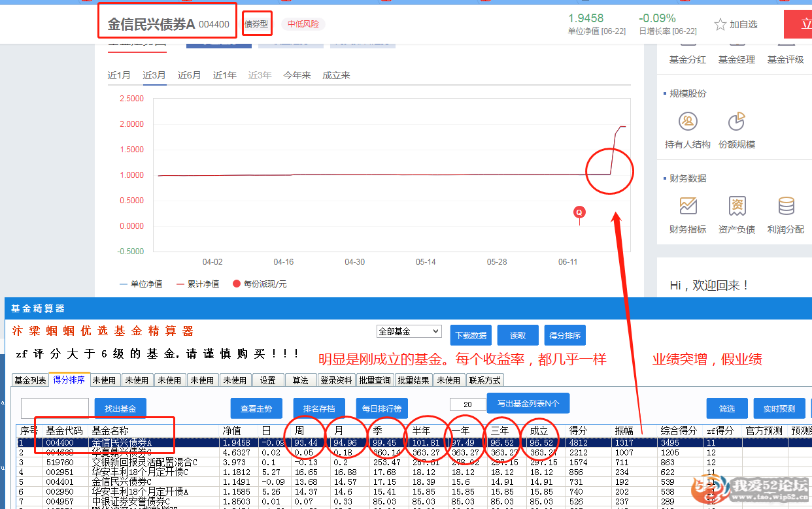The image size is (812, 509).
Task: Select 近6月 chart period
Action: pos(190,75)
